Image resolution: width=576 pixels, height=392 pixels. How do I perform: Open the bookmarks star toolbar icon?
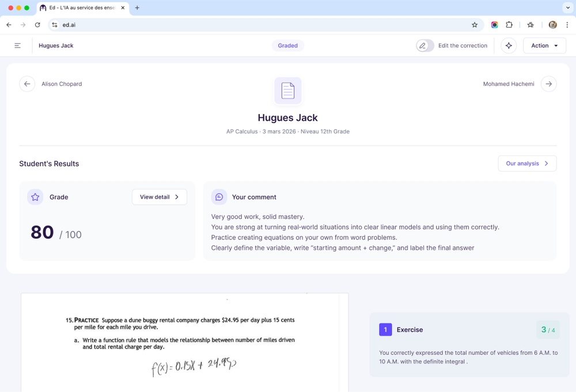[530, 25]
